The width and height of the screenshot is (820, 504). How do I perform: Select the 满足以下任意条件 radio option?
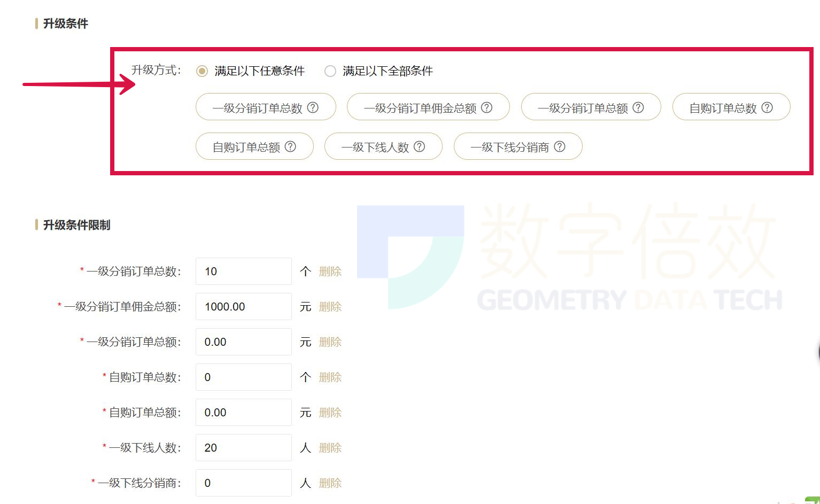[x=202, y=71]
